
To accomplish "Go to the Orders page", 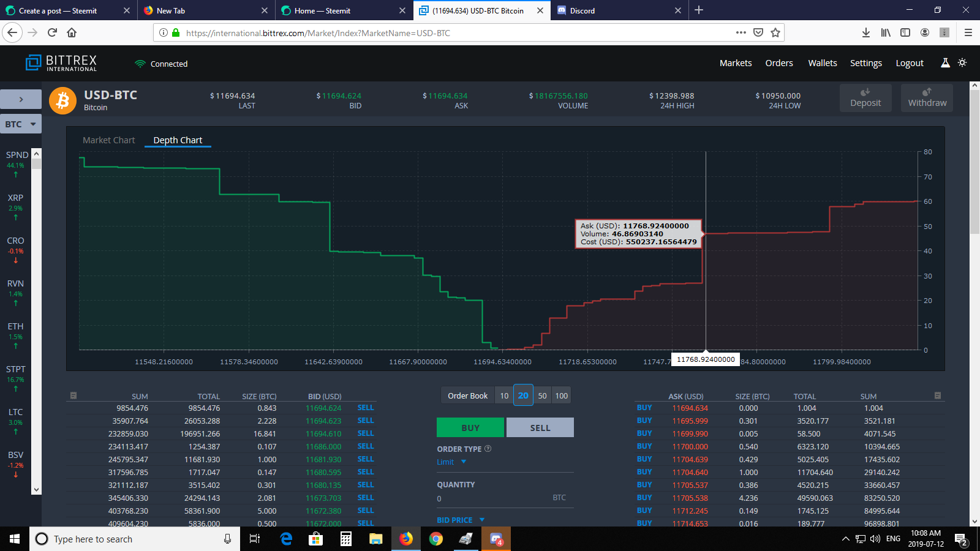I will (x=779, y=63).
